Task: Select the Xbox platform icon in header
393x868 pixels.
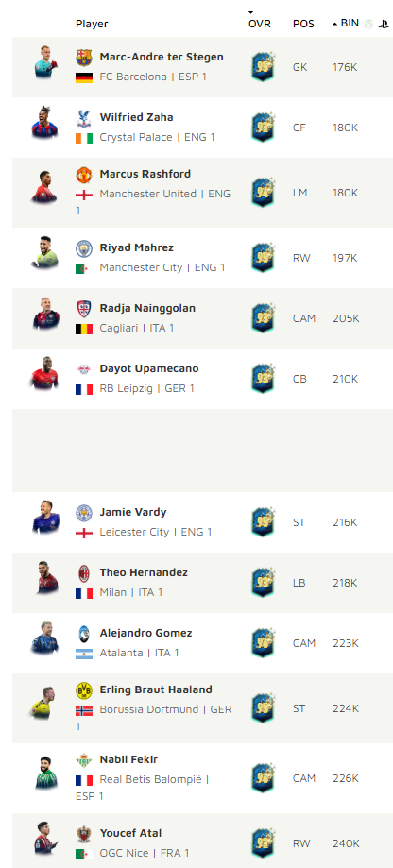Action: click(368, 24)
